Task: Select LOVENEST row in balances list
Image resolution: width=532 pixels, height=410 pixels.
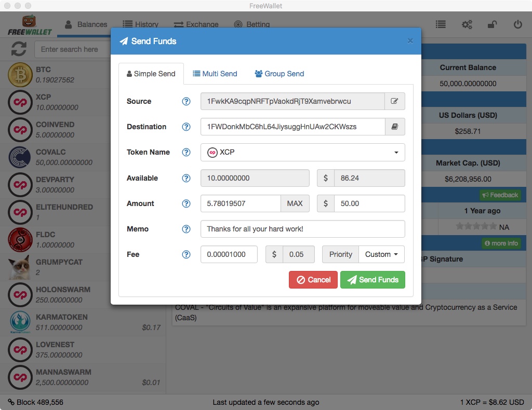Action: 83,350
